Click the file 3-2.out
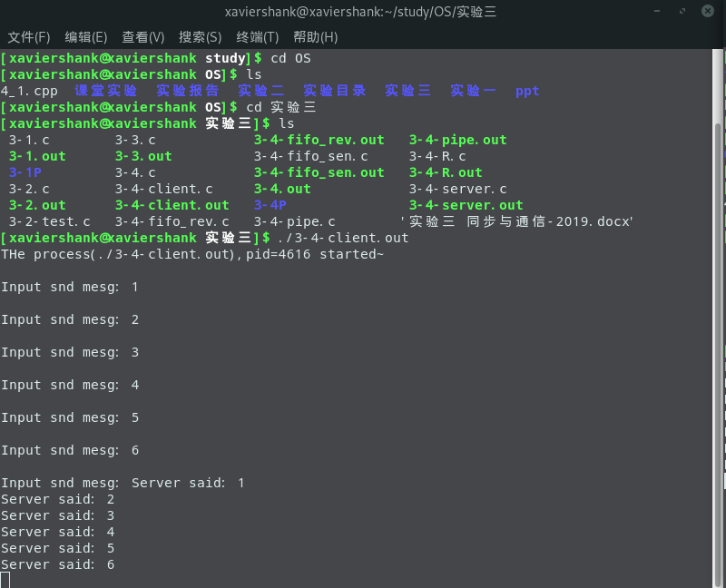Viewport: 726px width, 588px height. (x=37, y=205)
